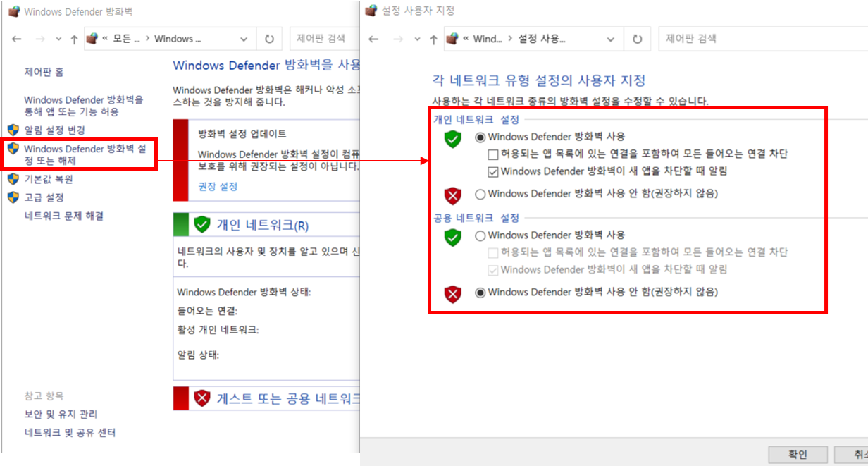This screenshot has width=868, height=466.
Task: Open 방화벽을 통해 앱 또는 기능 허용
Action: coord(84,106)
